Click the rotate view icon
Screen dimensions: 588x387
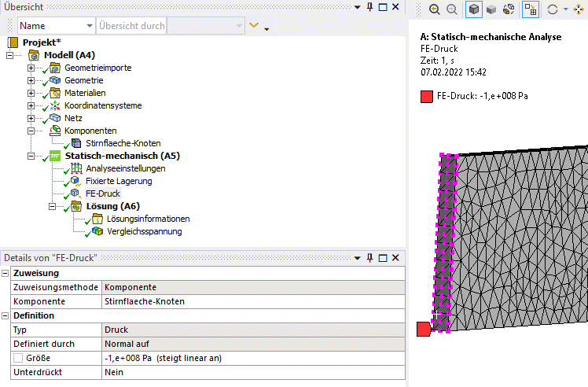[552, 9]
